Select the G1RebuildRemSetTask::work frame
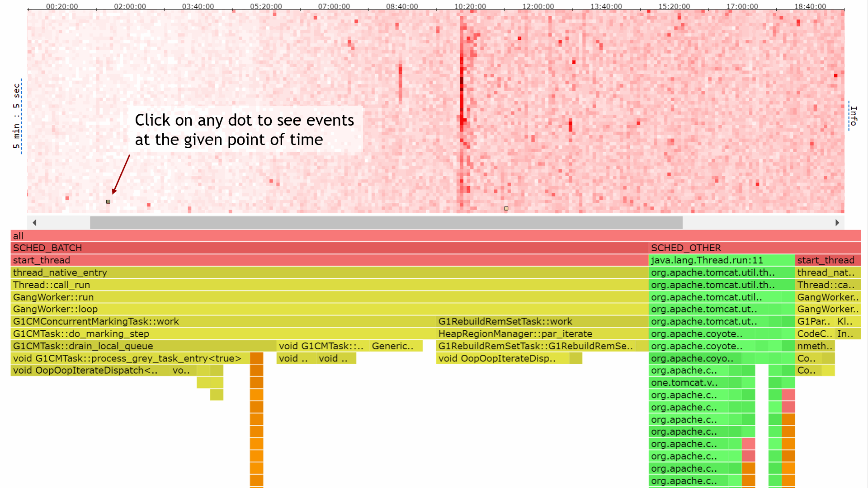The image size is (868, 488). [x=505, y=321]
